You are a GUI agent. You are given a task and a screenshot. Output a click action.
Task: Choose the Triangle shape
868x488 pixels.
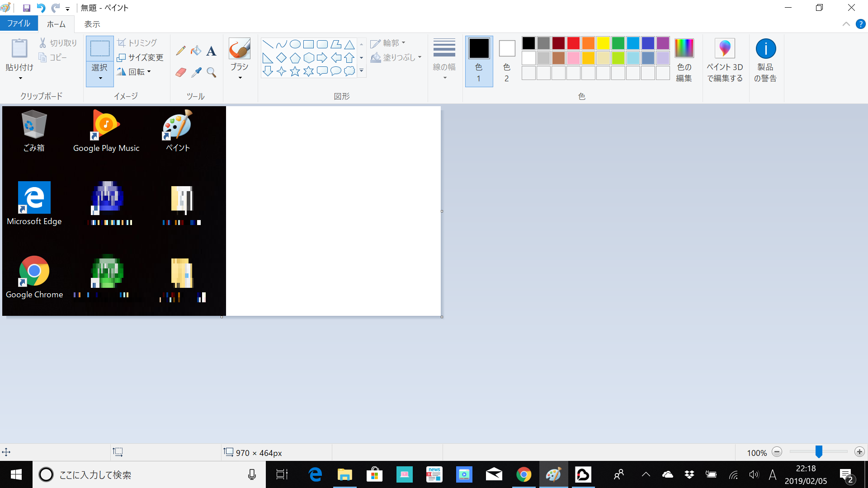349,44
